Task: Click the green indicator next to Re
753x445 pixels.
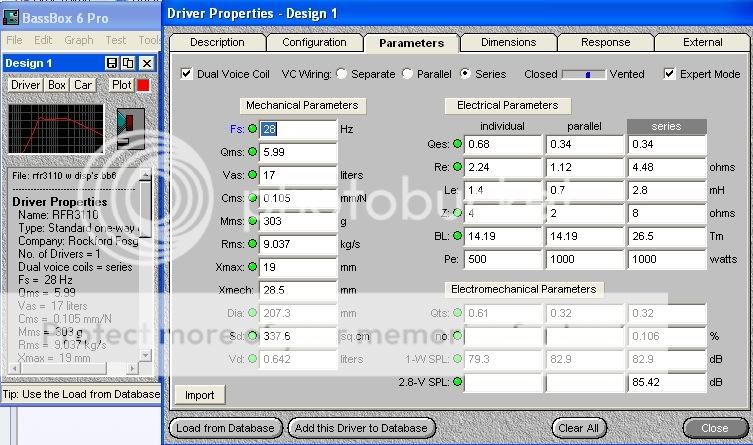Action: click(457, 167)
